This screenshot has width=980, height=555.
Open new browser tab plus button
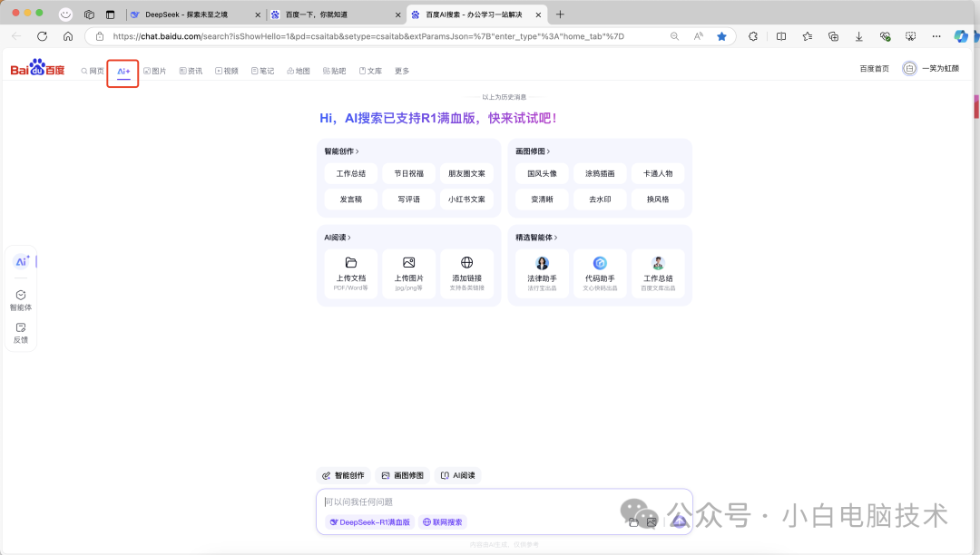point(560,15)
